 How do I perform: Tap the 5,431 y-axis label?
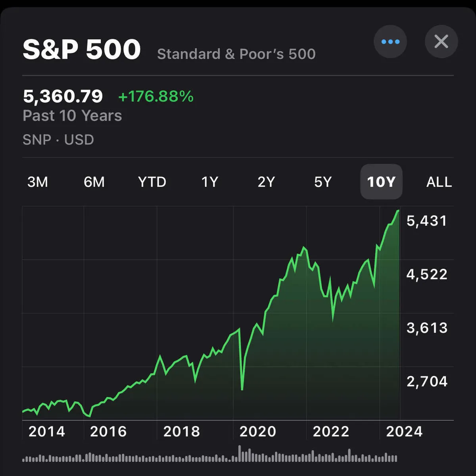tap(427, 221)
